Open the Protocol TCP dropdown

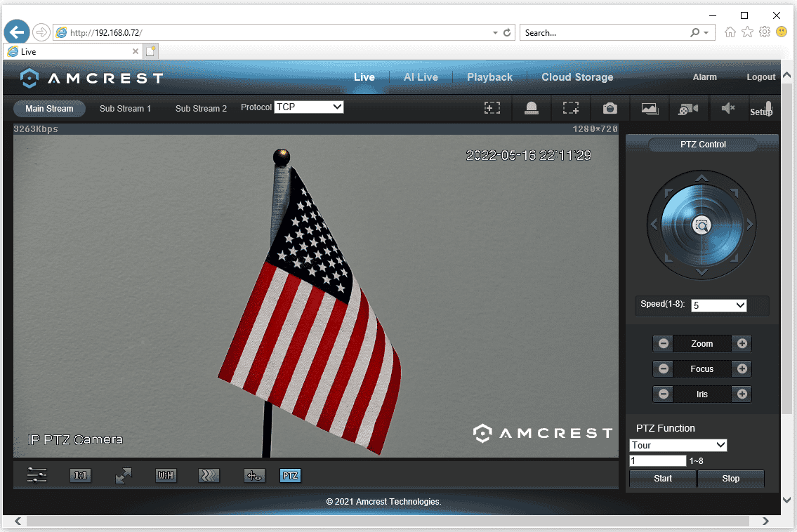pyautogui.click(x=309, y=107)
